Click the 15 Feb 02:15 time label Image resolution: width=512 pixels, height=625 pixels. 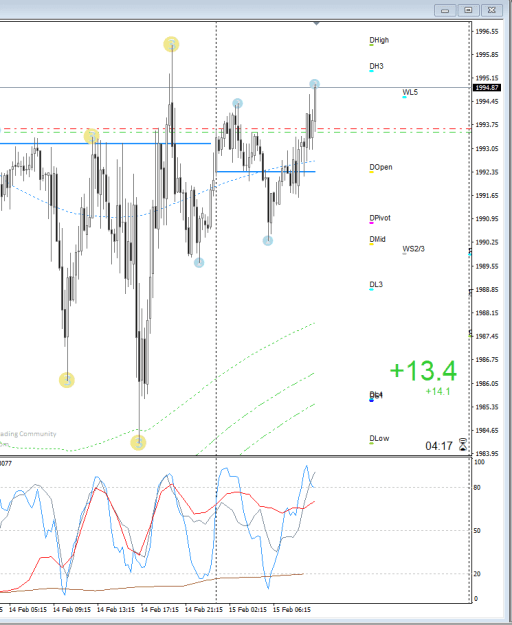(247, 610)
